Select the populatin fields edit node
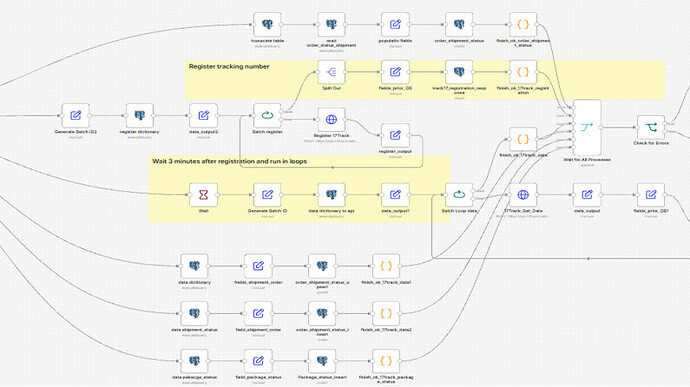Image resolution: width=690 pixels, height=387 pixels. tap(395, 25)
